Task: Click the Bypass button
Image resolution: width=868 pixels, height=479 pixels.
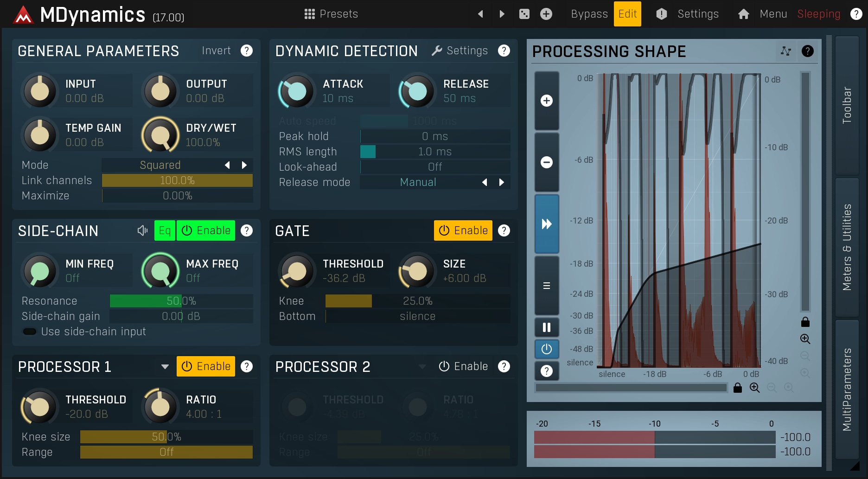Action: [x=589, y=14]
